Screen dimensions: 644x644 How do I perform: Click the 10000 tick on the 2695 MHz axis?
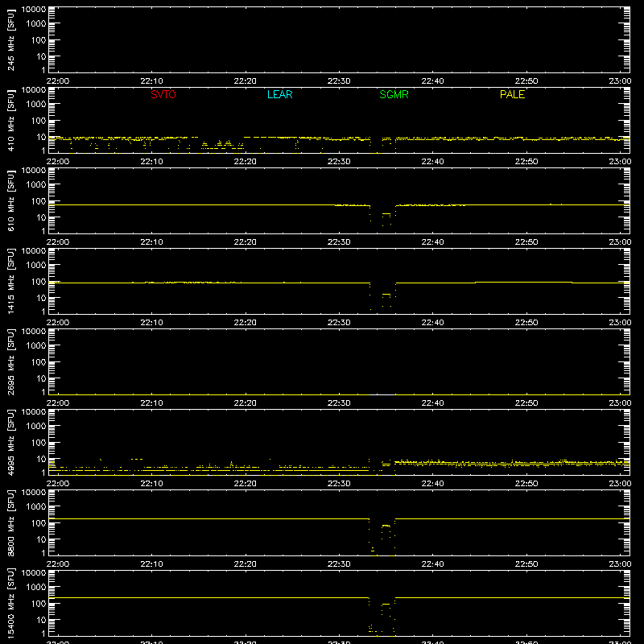(x=34, y=332)
